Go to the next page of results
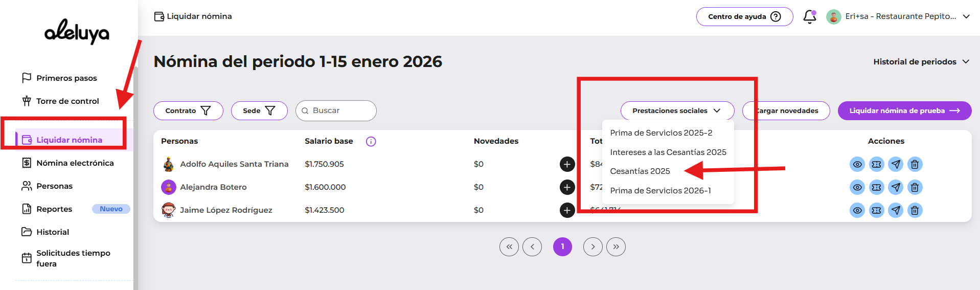 pyautogui.click(x=593, y=247)
